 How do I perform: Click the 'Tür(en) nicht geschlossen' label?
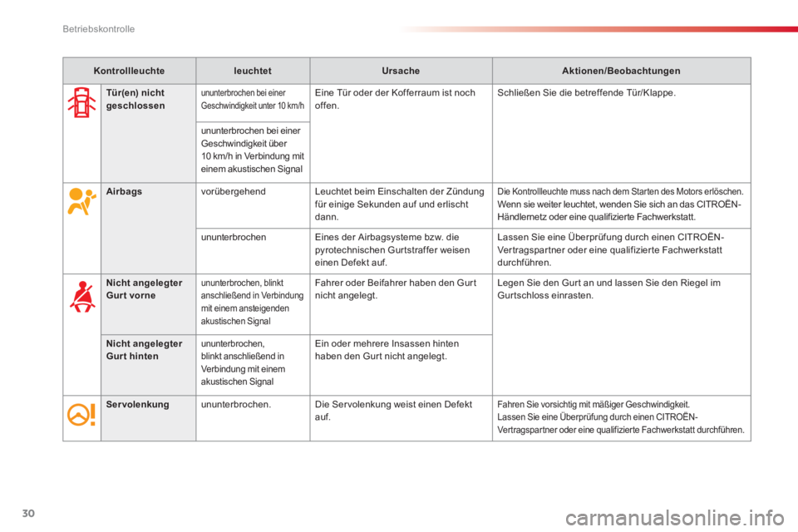tap(135, 99)
